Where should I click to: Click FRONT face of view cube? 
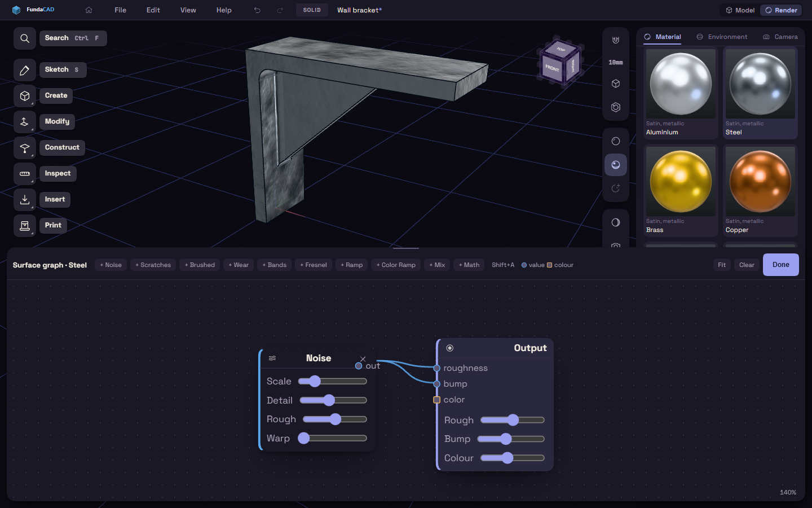(552, 68)
